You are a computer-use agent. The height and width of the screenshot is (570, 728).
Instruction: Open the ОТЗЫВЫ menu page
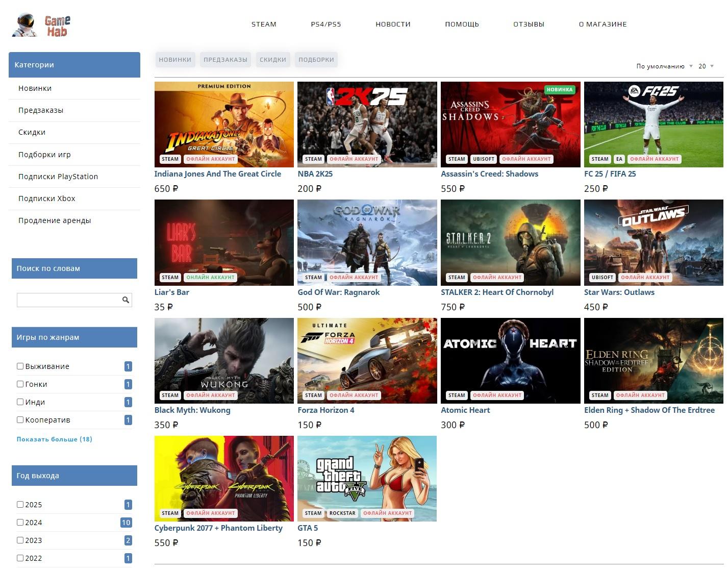[x=529, y=24]
